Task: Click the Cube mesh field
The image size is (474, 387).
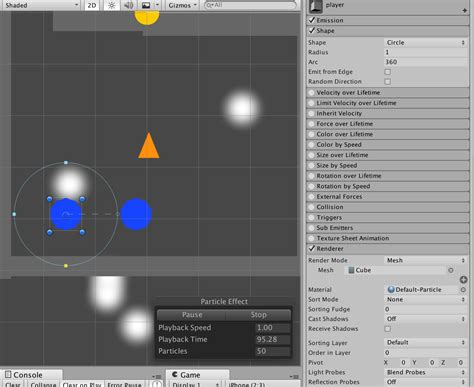Action: 395,270
